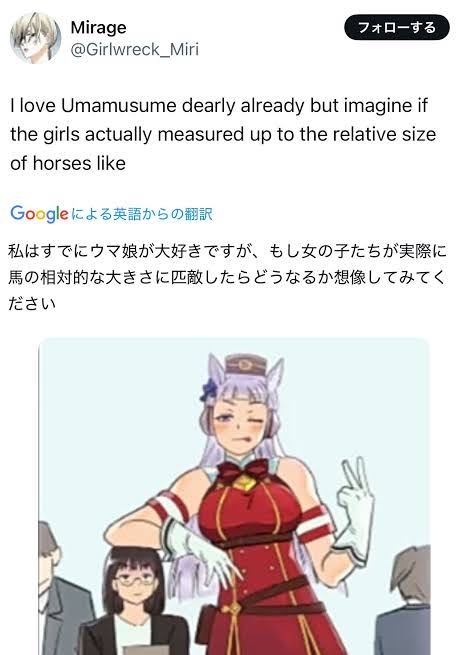Click the Google logo in translation notice
The height and width of the screenshot is (655, 468).
tap(39, 214)
